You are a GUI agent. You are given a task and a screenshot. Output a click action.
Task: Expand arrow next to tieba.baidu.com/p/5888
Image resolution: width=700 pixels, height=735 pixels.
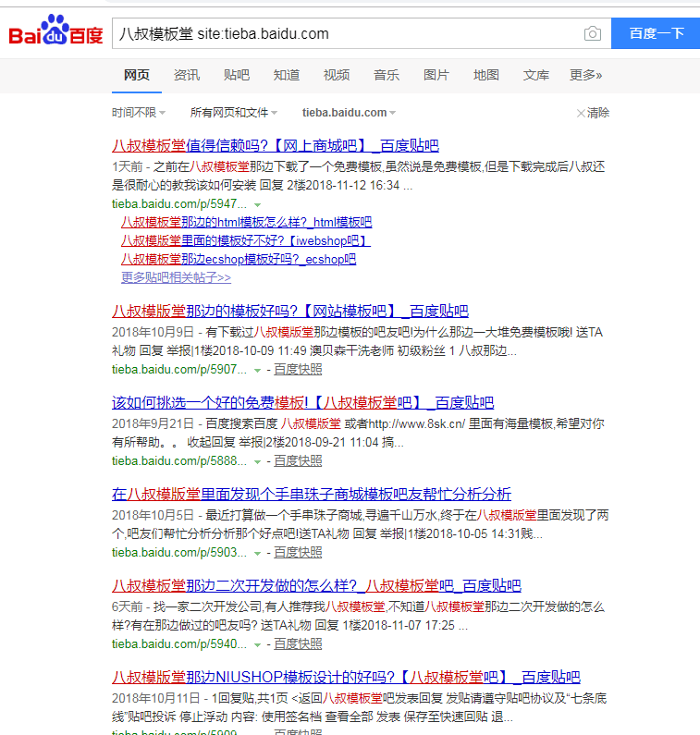[x=257, y=461]
